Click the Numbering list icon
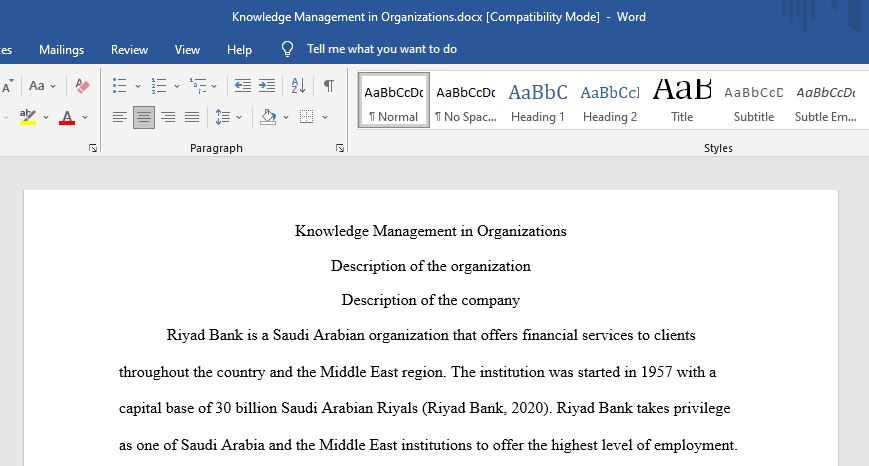Image resolution: width=869 pixels, height=466 pixels. coord(159,86)
